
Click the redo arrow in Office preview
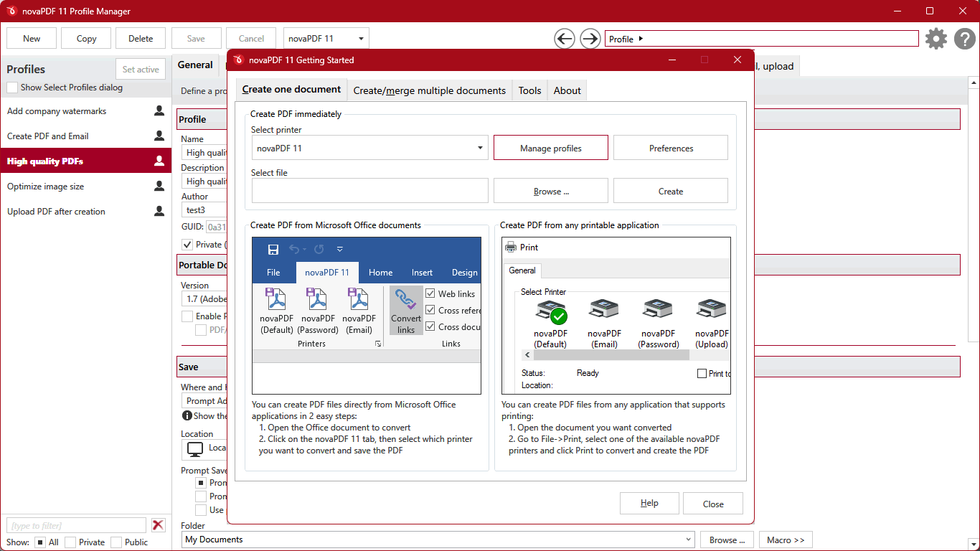(319, 250)
